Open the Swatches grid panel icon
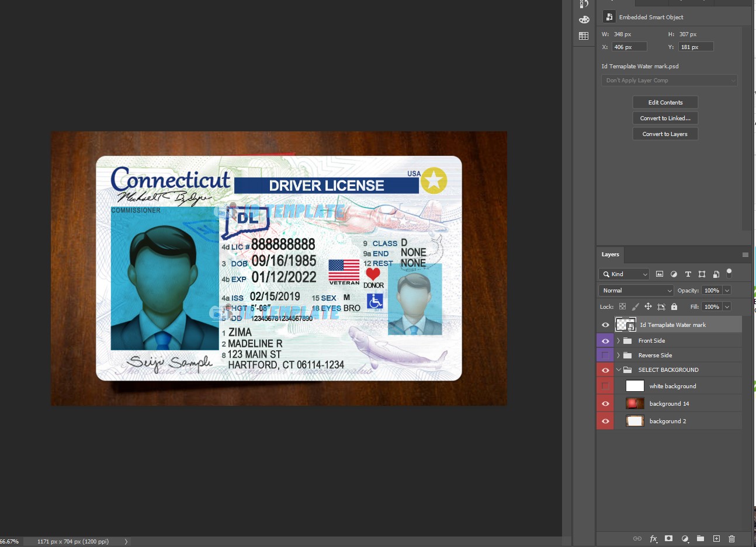 [x=584, y=36]
